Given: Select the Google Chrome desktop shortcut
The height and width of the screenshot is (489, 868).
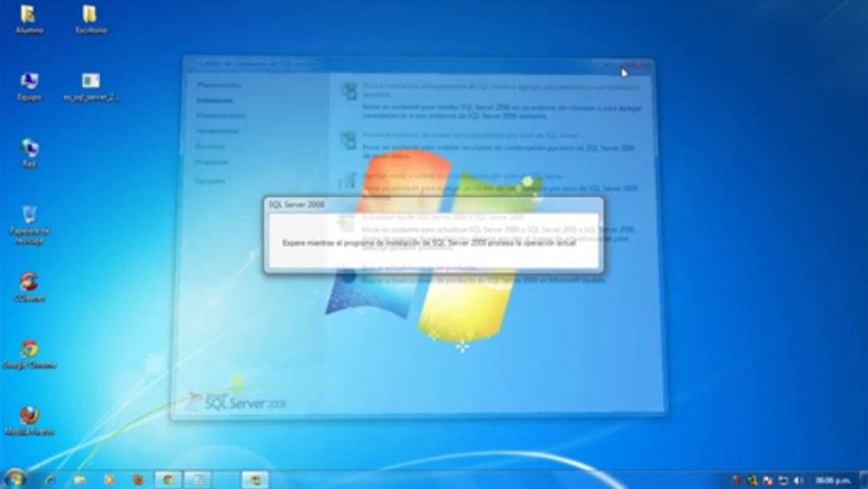Looking at the screenshot, I should click(29, 355).
